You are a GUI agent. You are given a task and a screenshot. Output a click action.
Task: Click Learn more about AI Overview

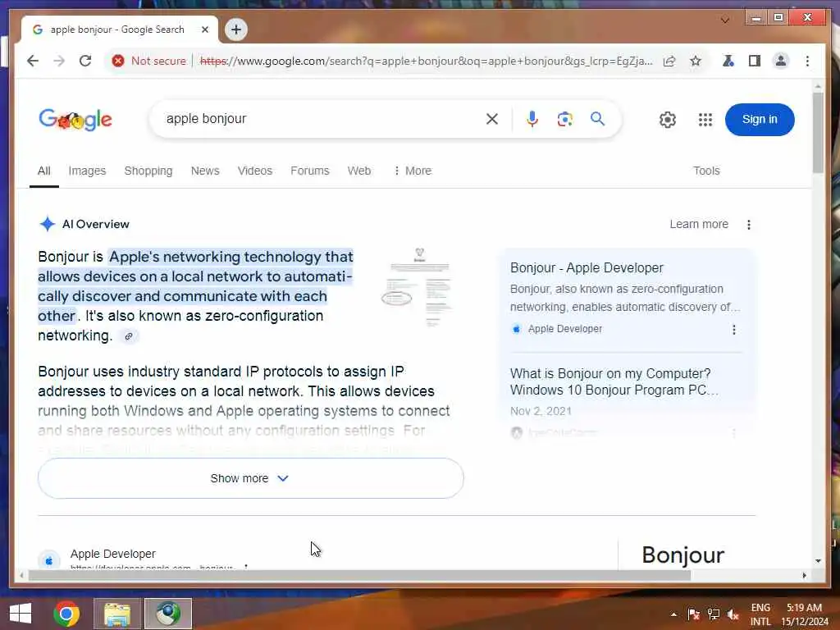pos(699,225)
